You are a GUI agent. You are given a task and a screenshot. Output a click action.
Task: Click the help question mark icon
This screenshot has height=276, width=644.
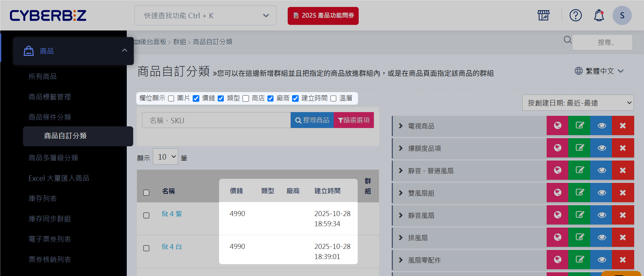click(575, 15)
